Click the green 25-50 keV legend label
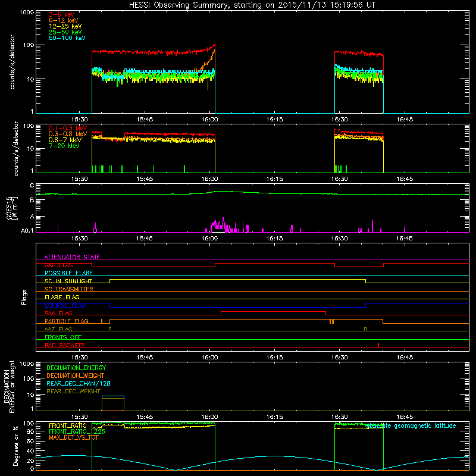Screen dimensions: 476x476 65,32
